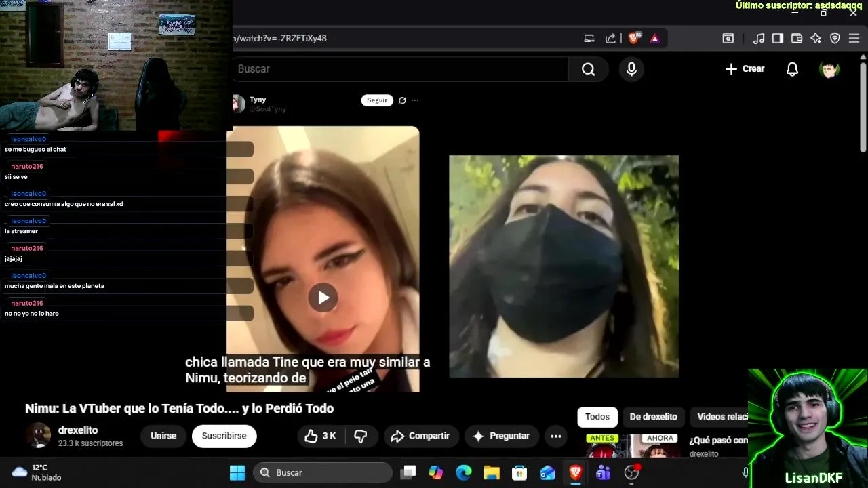Play the embedded Tyny video
868x488 pixels.
click(x=323, y=298)
